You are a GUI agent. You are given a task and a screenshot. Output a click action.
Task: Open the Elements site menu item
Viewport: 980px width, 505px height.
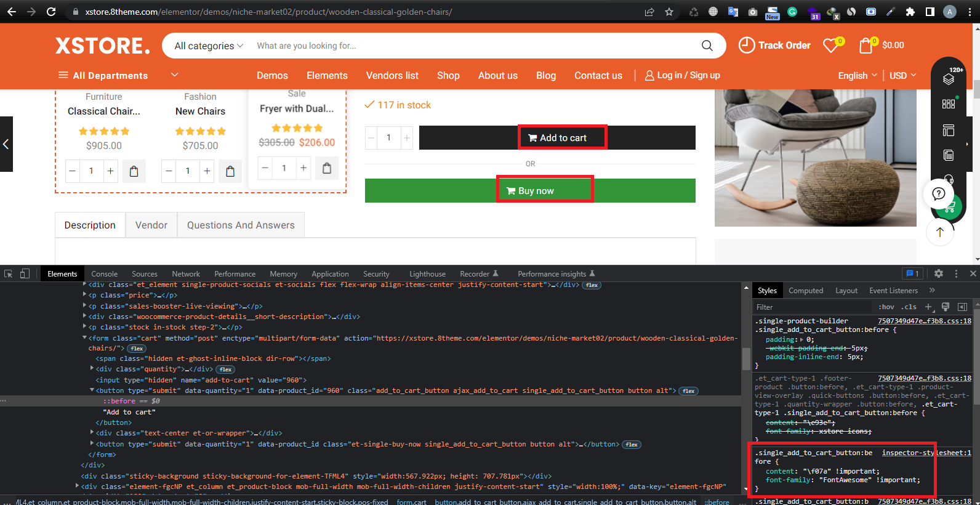(327, 75)
